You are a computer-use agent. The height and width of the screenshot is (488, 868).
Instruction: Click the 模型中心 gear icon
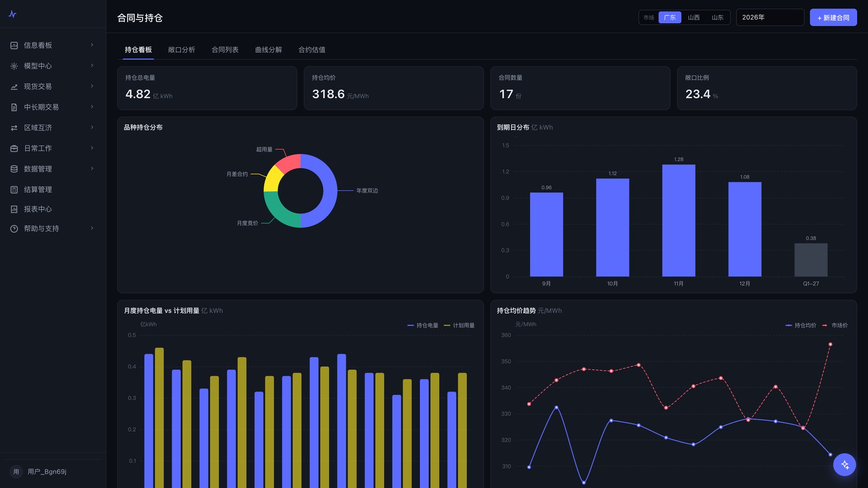14,66
